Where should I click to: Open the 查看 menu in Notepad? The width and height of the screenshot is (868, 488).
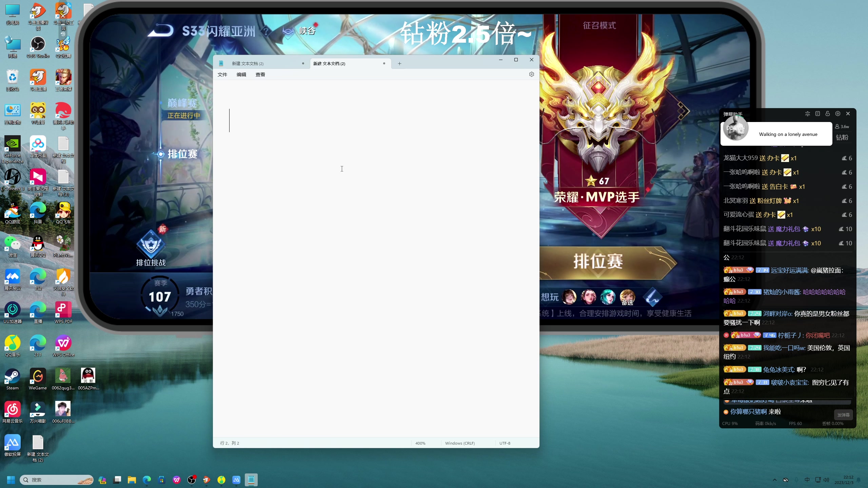[260, 74]
